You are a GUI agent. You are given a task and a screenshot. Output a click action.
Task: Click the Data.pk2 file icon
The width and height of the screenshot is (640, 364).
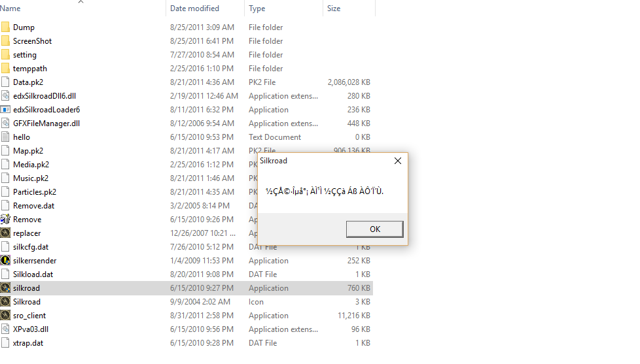(5, 82)
